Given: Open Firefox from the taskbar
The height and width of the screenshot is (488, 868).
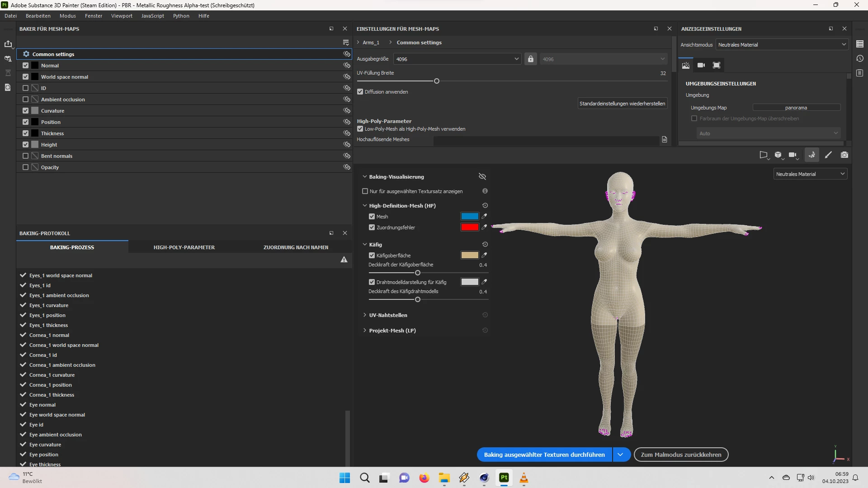Looking at the screenshot, I should tap(424, 478).
